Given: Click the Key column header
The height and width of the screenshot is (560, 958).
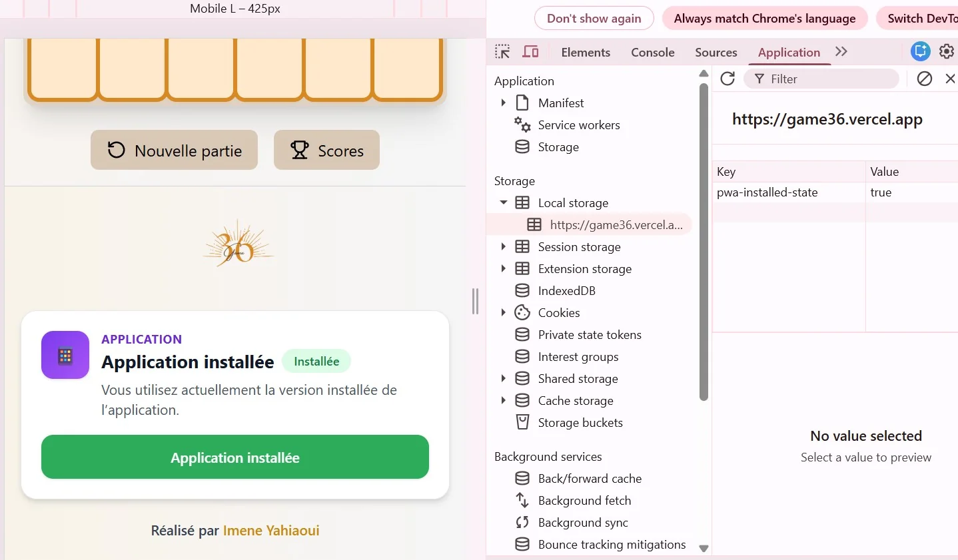Looking at the screenshot, I should coord(789,171).
